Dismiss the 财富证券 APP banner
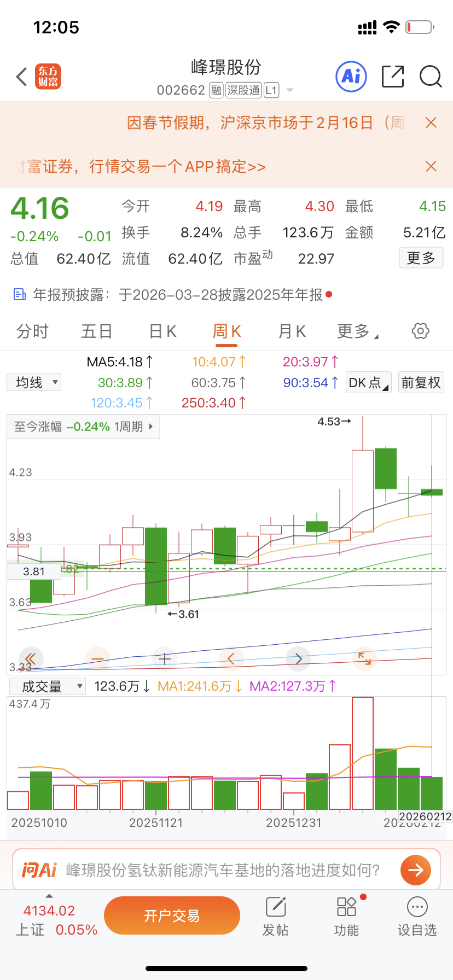Image resolution: width=453 pixels, height=980 pixels. 431,166
